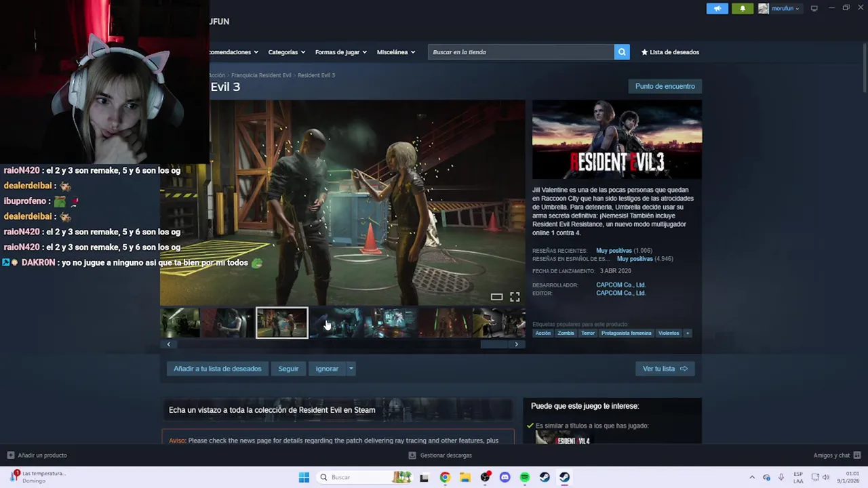Open Google Chrome from the taskbar
868x488 pixels.
coord(445,477)
